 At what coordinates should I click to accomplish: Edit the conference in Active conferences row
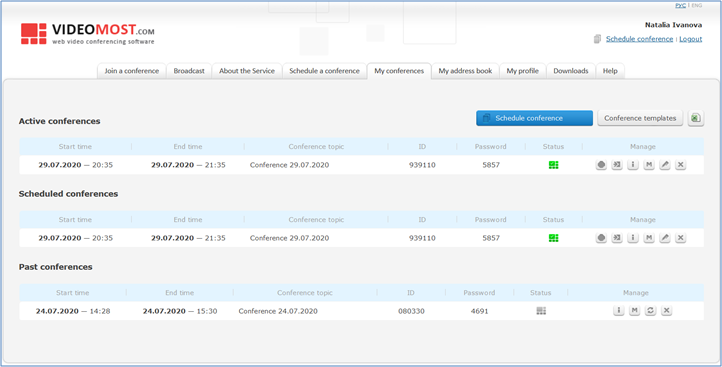coord(664,165)
